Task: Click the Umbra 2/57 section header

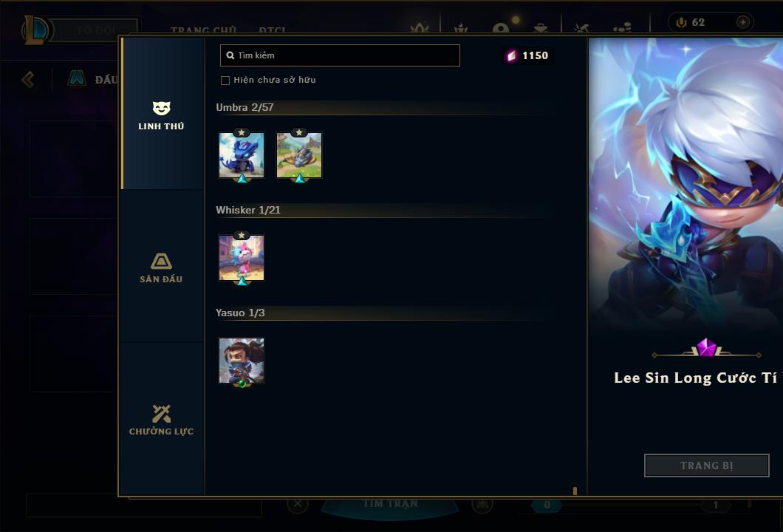Action: (x=245, y=107)
